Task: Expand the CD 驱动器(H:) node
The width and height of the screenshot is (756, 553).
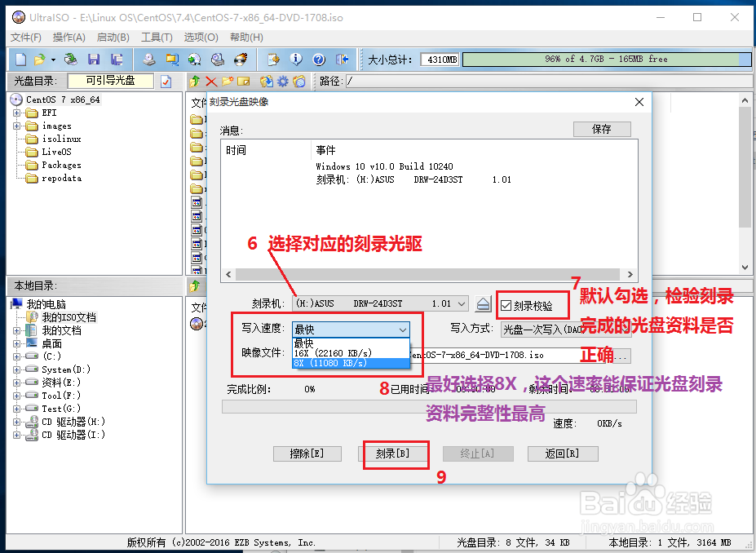Action: click(17, 422)
